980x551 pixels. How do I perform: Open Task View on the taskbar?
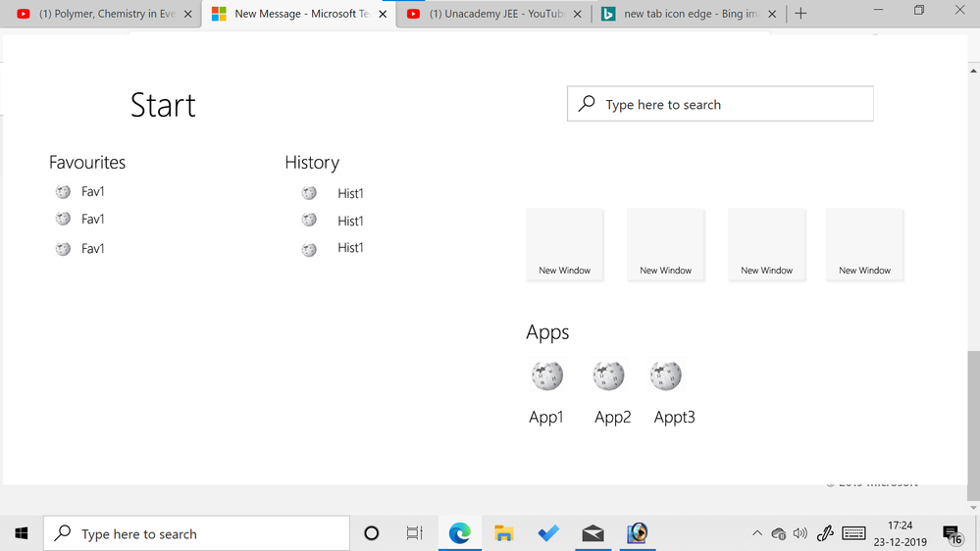coord(414,533)
